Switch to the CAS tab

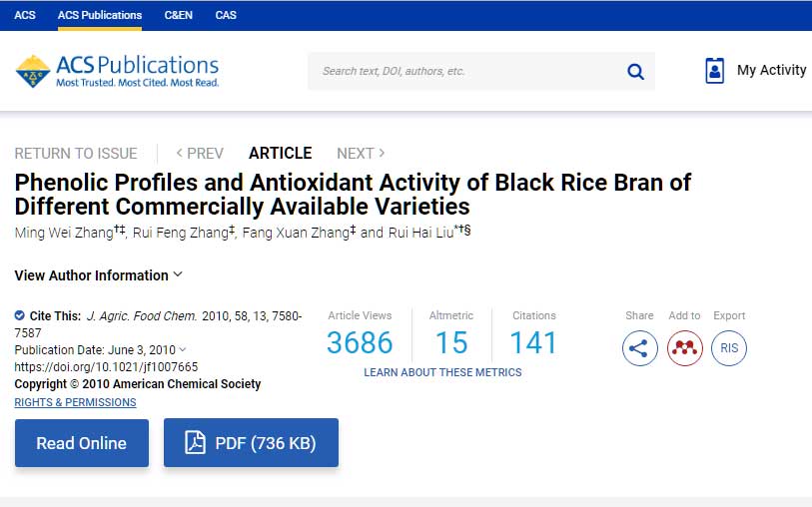(226, 15)
